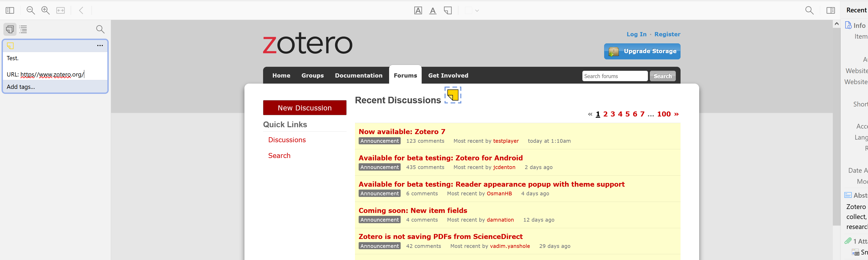Fit the page to width

point(61,11)
